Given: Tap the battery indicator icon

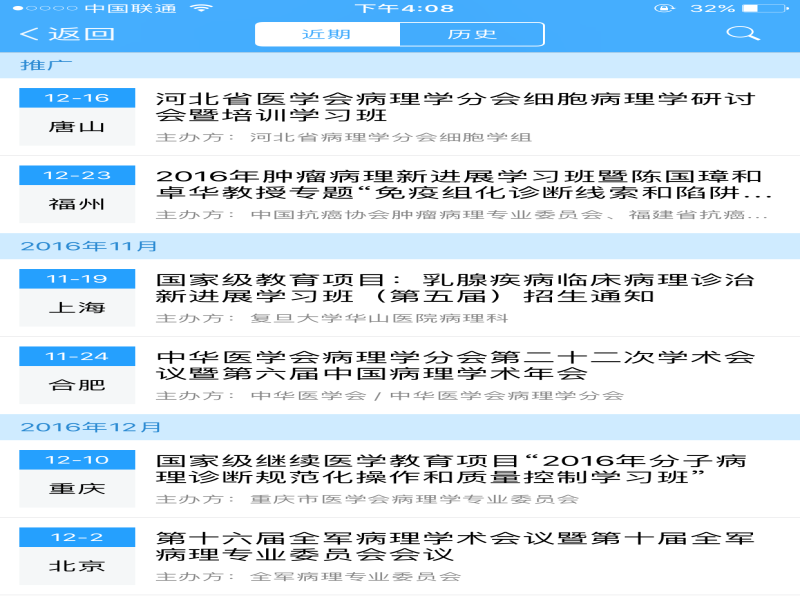Looking at the screenshot, I should click(x=765, y=8).
